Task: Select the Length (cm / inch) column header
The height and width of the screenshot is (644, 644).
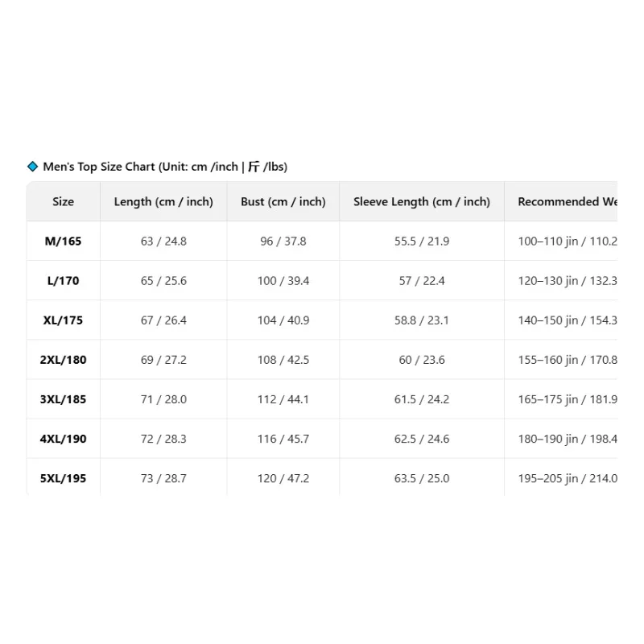Action: [163, 202]
